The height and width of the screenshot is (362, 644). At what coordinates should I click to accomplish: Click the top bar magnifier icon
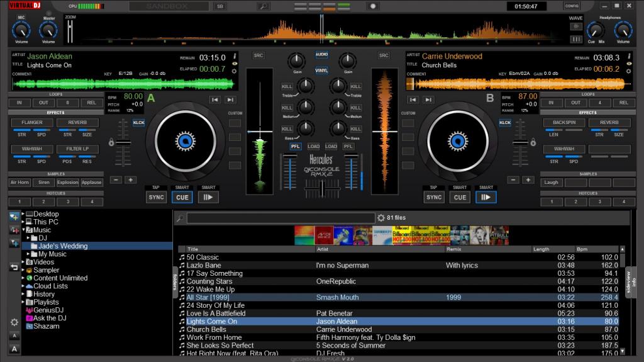[x=263, y=6]
